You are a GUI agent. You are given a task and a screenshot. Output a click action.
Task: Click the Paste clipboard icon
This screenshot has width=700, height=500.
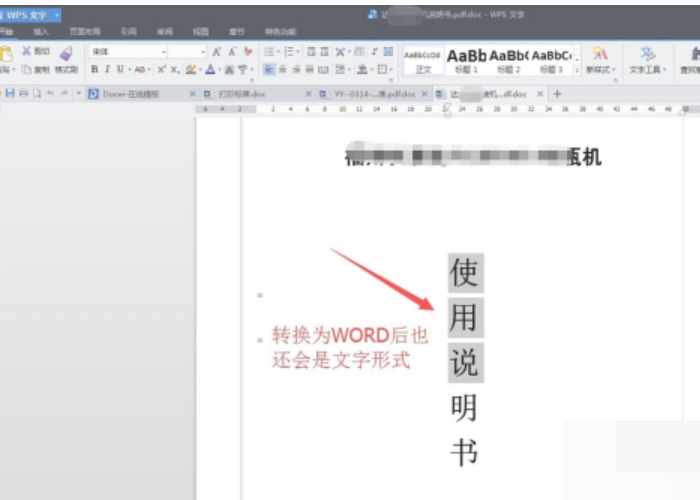click(5, 54)
